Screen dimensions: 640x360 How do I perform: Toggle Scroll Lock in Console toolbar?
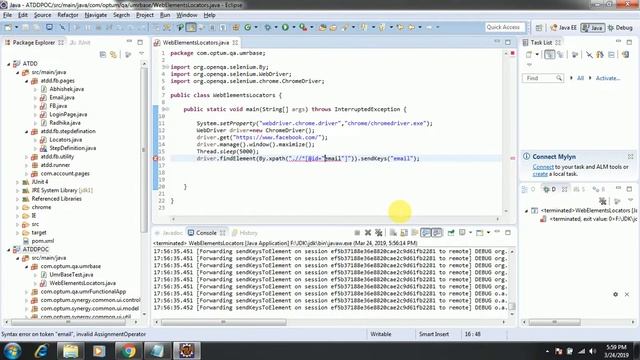point(404,233)
